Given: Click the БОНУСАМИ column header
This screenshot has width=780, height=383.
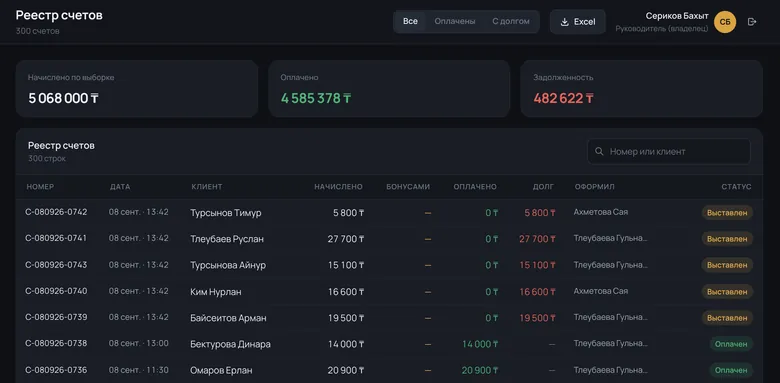Looking at the screenshot, I should [408, 187].
